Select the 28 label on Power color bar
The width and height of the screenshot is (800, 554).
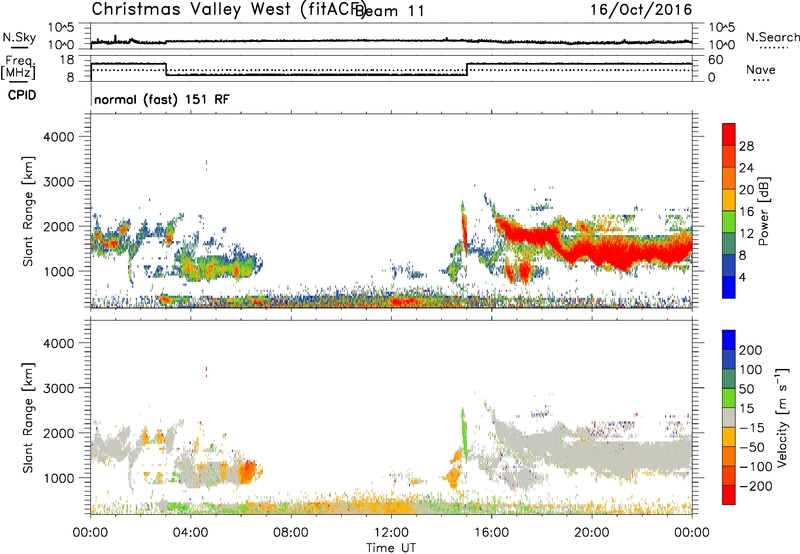click(746, 146)
